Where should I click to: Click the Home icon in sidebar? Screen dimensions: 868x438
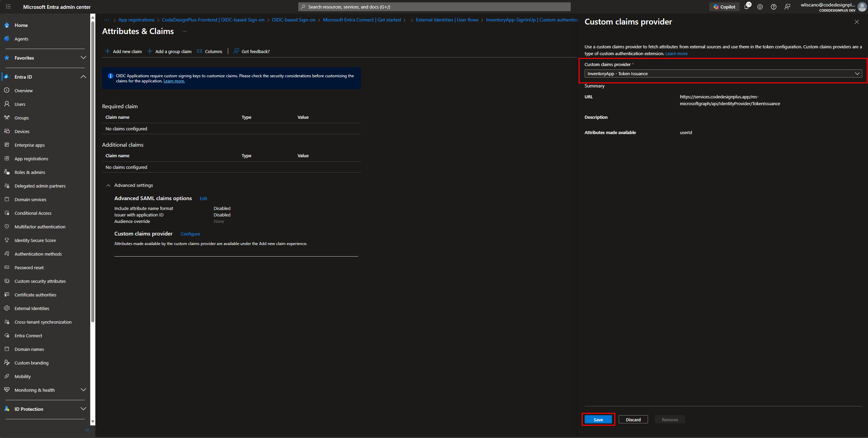(7, 25)
